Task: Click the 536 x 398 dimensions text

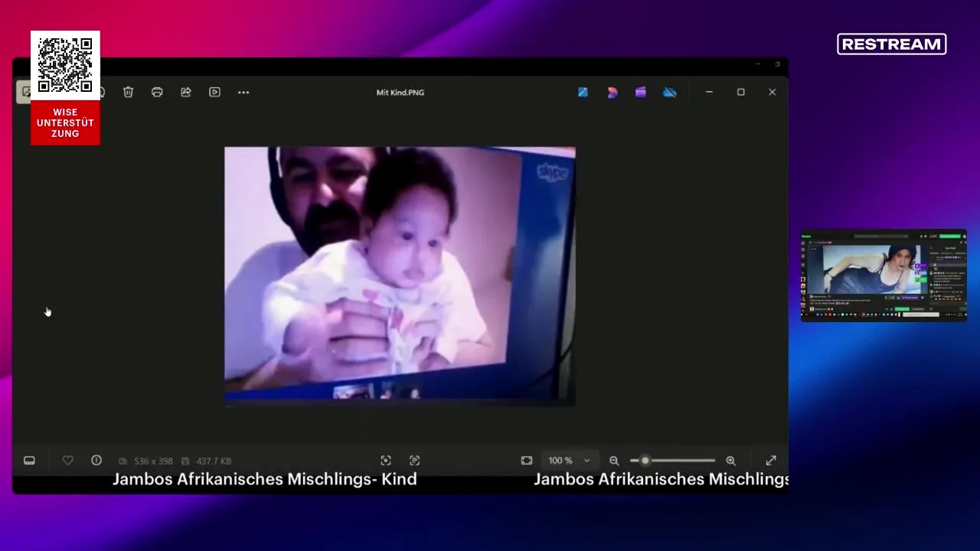Action: 153,461
